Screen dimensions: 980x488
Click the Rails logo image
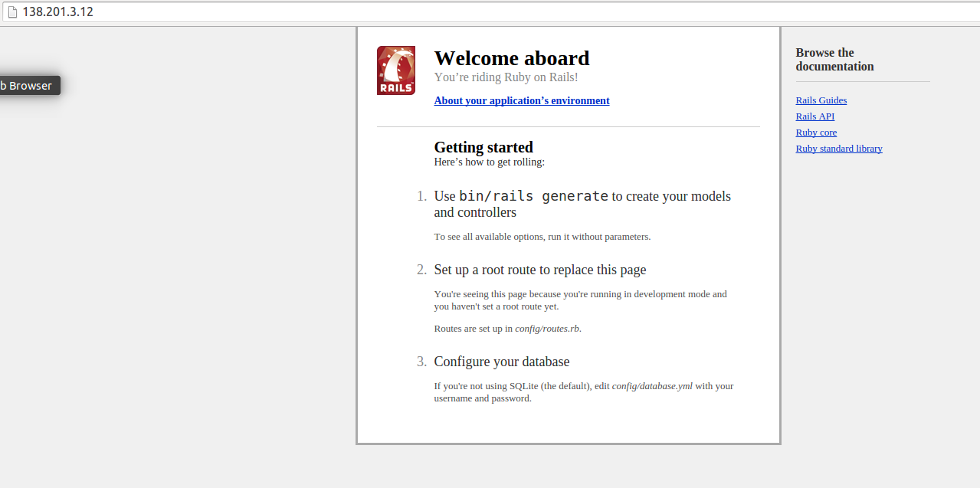point(396,70)
